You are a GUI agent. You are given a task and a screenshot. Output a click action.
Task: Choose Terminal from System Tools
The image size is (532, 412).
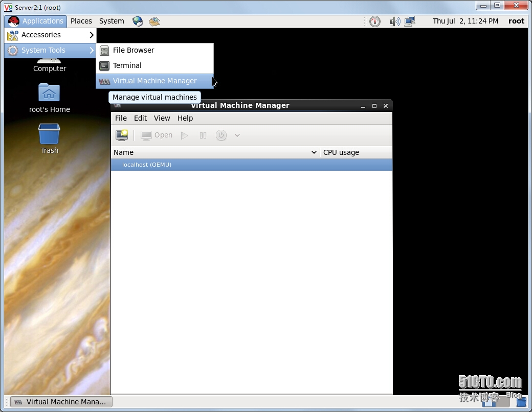pos(154,65)
